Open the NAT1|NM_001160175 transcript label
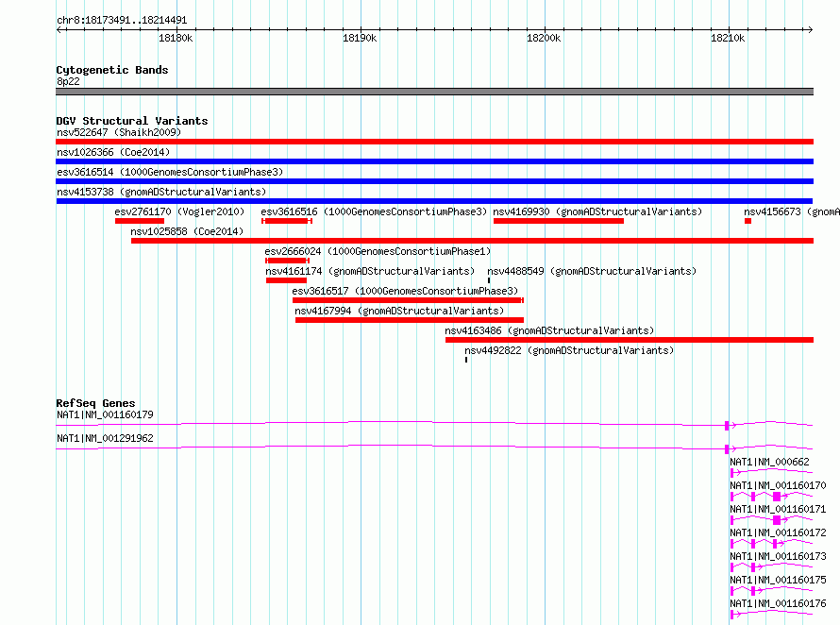Viewport: 840px width, 625px height. pyautogui.click(x=778, y=580)
